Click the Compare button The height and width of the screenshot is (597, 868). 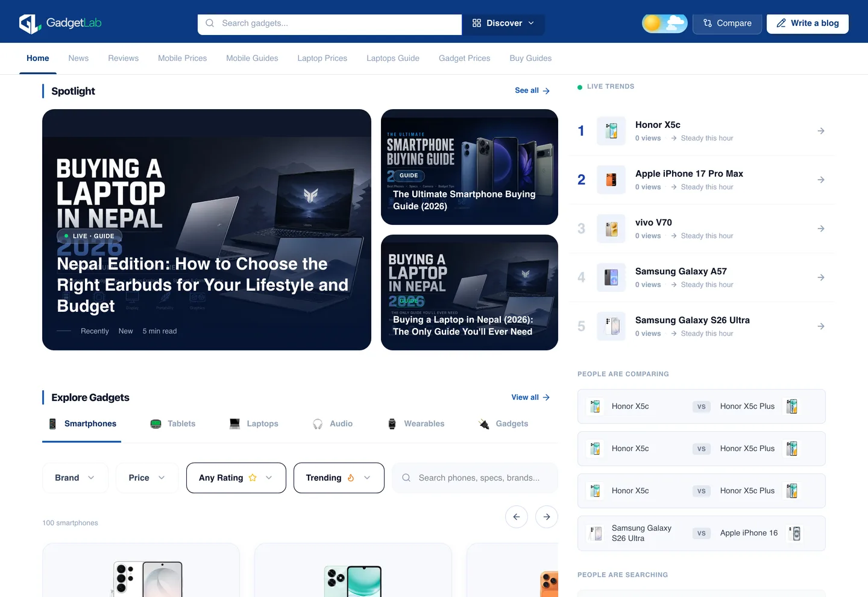coord(728,24)
